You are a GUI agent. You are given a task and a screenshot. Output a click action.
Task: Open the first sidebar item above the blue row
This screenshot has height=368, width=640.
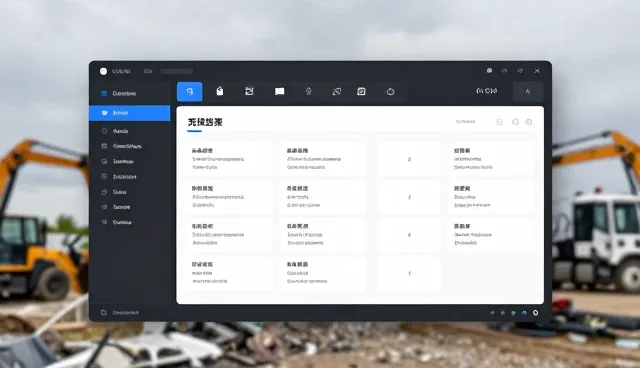point(130,93)
